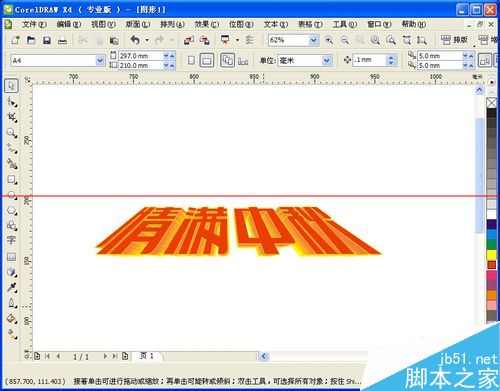Select the Shape edit tool
This screenshot has width=500, height=391.
pyautogui.click(x=12, y=102)
